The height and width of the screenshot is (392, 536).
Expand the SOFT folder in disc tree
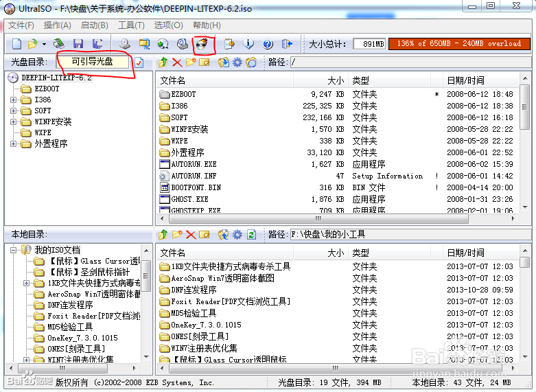(x=13, y=111)
